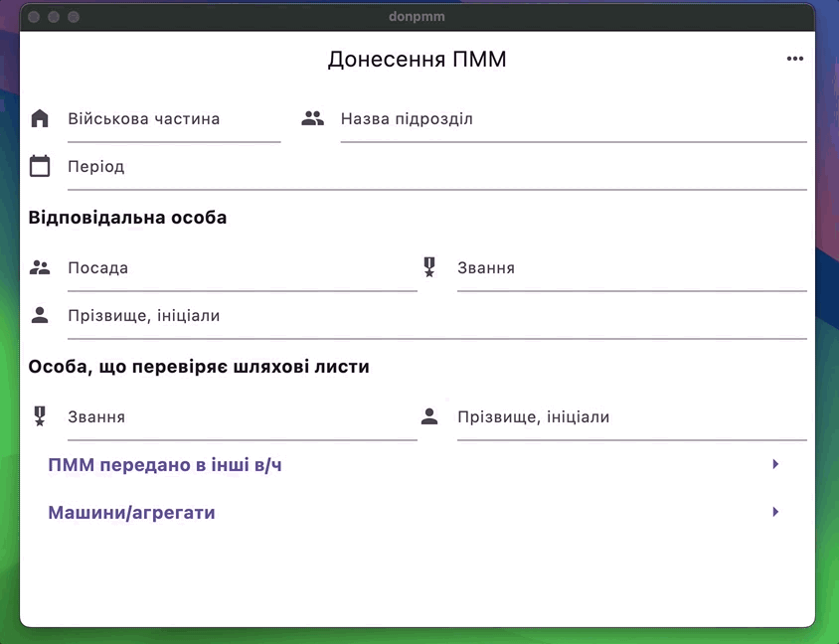Viewport: 839px width, 644px height.
Task: Maximize the donpmm window
Action: [74, 17]
